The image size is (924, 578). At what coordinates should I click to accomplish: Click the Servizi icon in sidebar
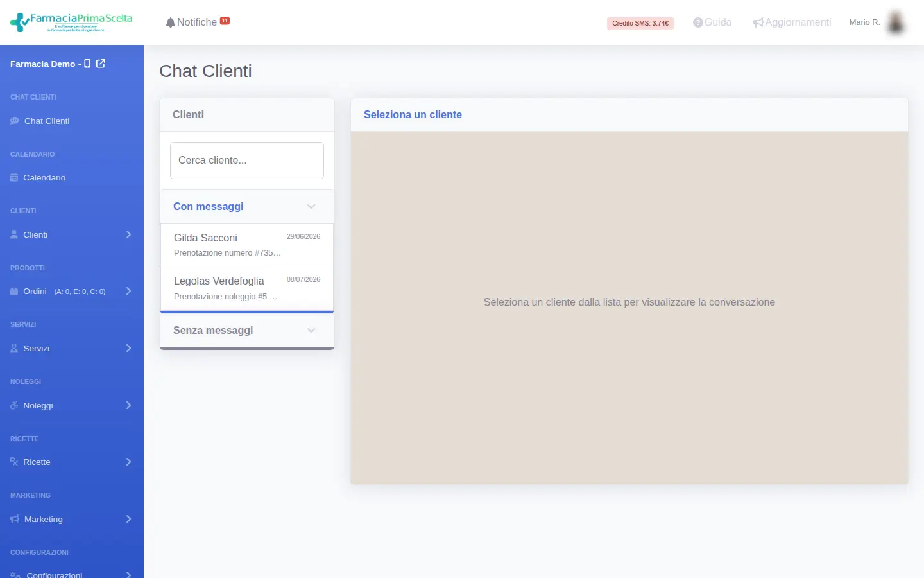pos(14,348)
